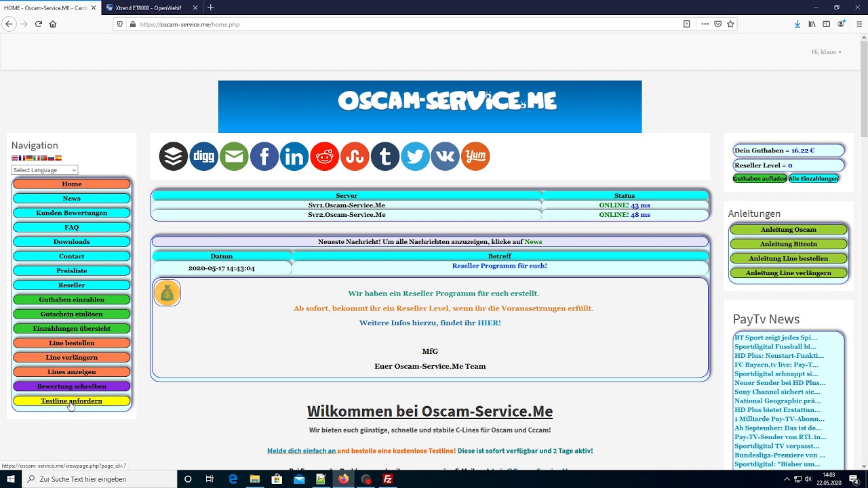Screen dimensions: 868x488
Task: Open the Firefox library icon
Action: [x=812, y=24]
